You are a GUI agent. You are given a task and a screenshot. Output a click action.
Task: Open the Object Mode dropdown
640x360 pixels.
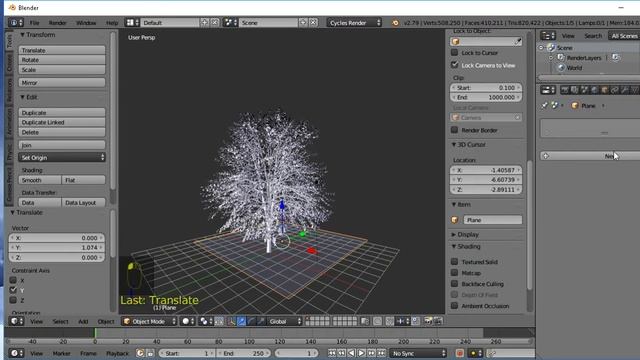149,321
